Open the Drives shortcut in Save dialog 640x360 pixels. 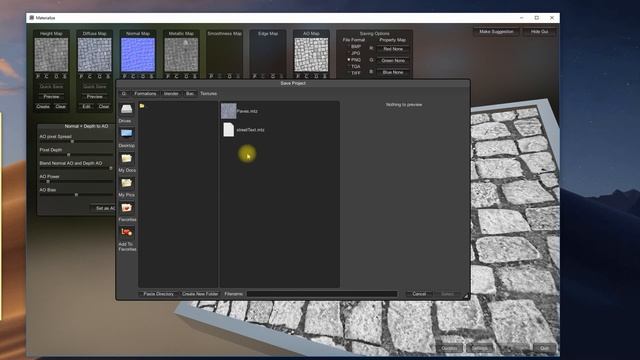click(x=127, y=109)
